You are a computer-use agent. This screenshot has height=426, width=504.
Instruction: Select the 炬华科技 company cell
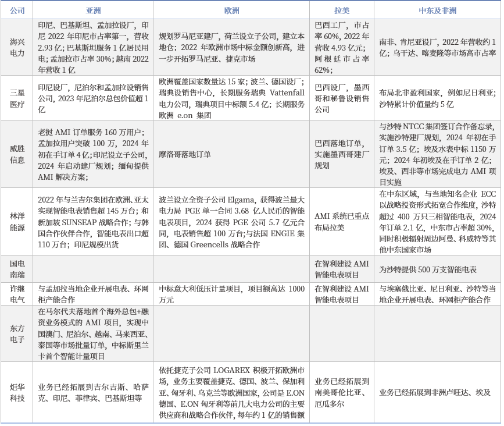17,392
